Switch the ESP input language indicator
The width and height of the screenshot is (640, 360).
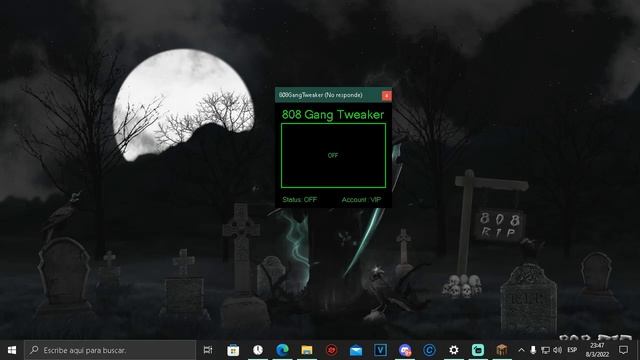[572, 350]
